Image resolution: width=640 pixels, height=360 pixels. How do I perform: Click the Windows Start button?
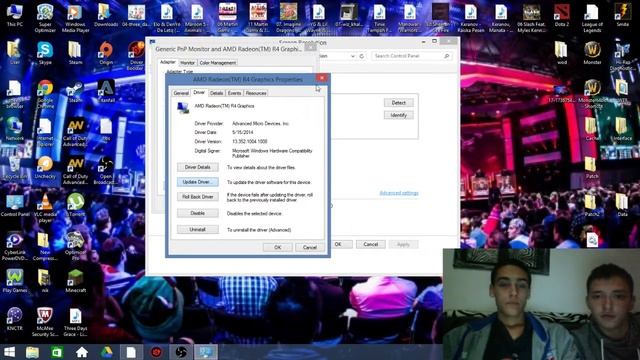click(x=9, y=352)
